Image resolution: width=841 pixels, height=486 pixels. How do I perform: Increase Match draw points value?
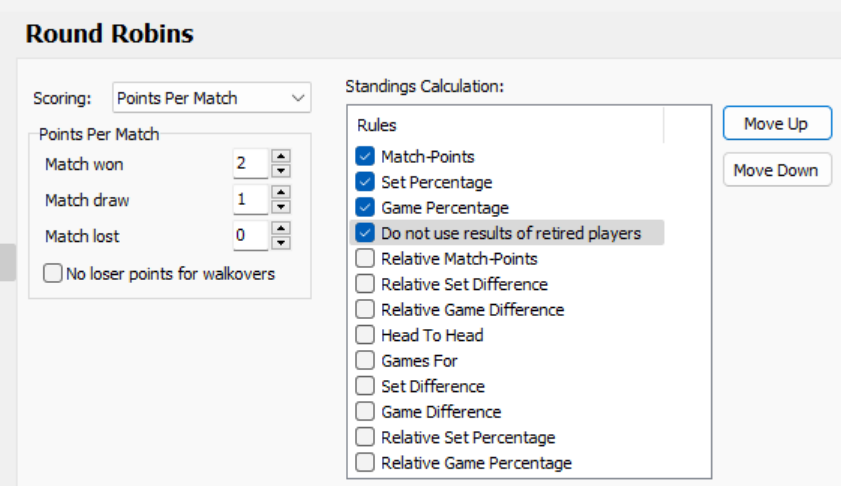click(281, 193)
